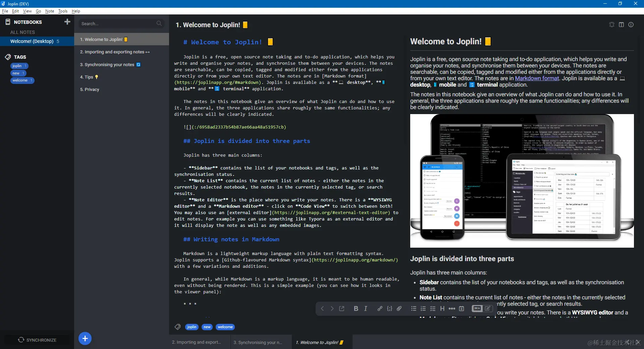Open the Go menu
644x349 pixels.
point(38,11)
